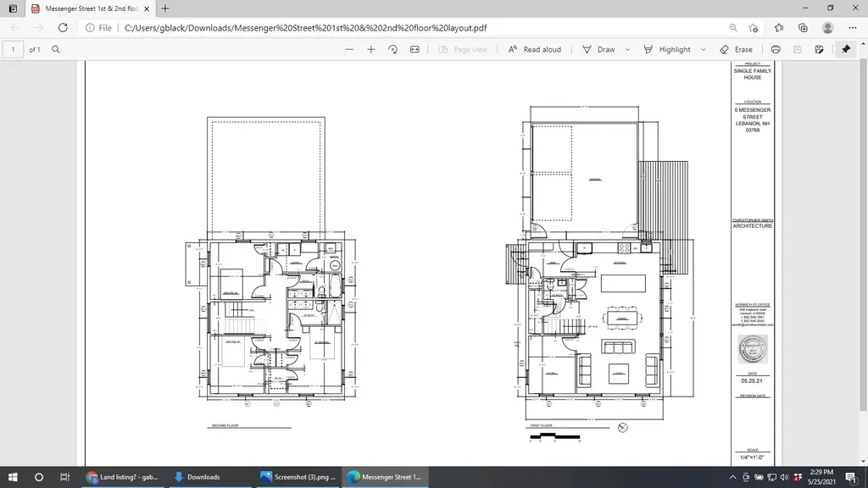Expand the Highlight color dropdown arrow
This screenshot has height=488, width=868.
pyautogui.click(x=704, y=49)
